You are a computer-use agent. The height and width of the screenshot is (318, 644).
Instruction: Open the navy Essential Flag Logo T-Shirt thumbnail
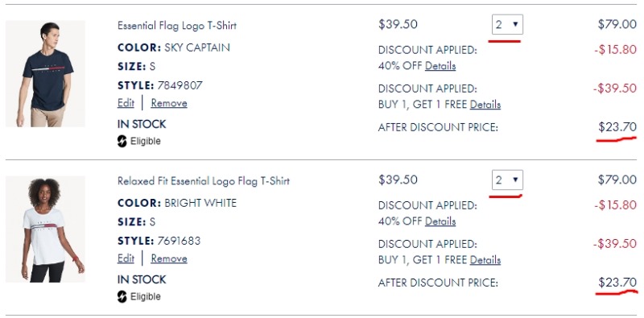(45, 73)
